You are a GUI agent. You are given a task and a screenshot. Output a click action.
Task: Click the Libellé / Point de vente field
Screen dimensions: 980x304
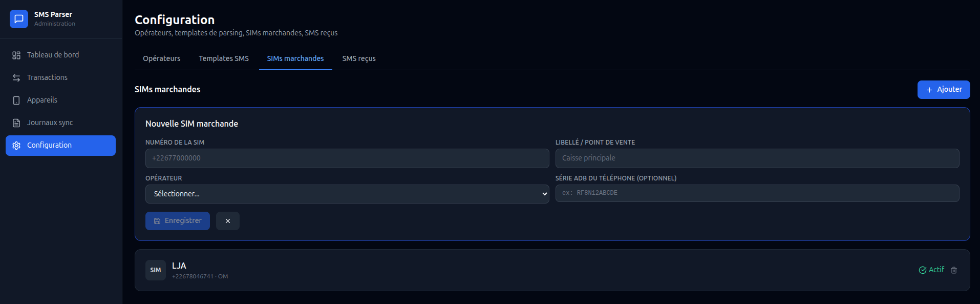pos(757,158)
